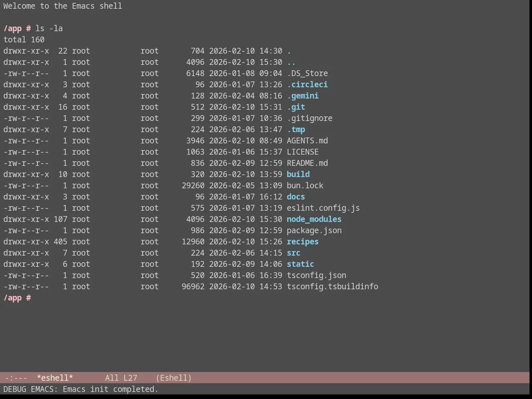Click the 405 link count of recipes
The image size is (532, 399).
[60, 241]
